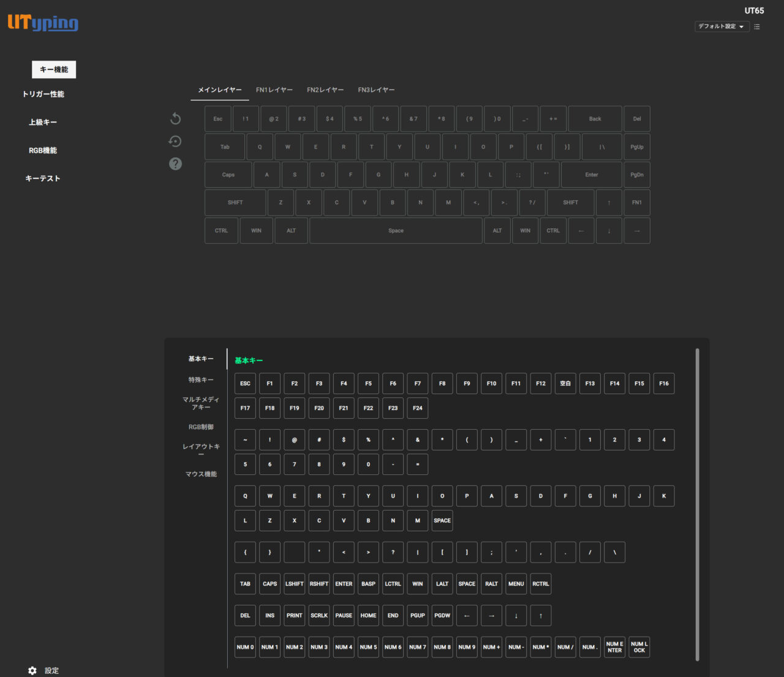The image size is (784, 677).
Task: Switch to the FN1レイヤー tab
Action: (274, 90)
